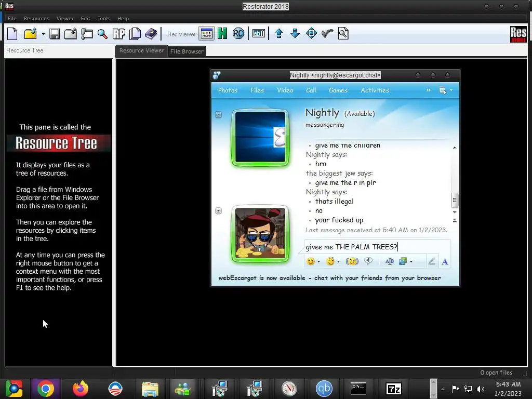Open the smiley emoticon picker
The width and height of the screenshot is (532, 399).
coord(310,261)
